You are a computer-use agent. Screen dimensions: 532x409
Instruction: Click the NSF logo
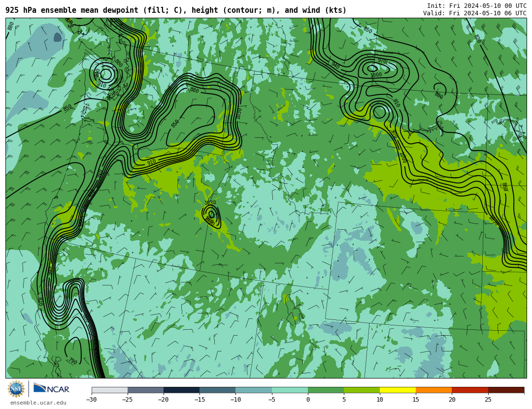(16, 389)
